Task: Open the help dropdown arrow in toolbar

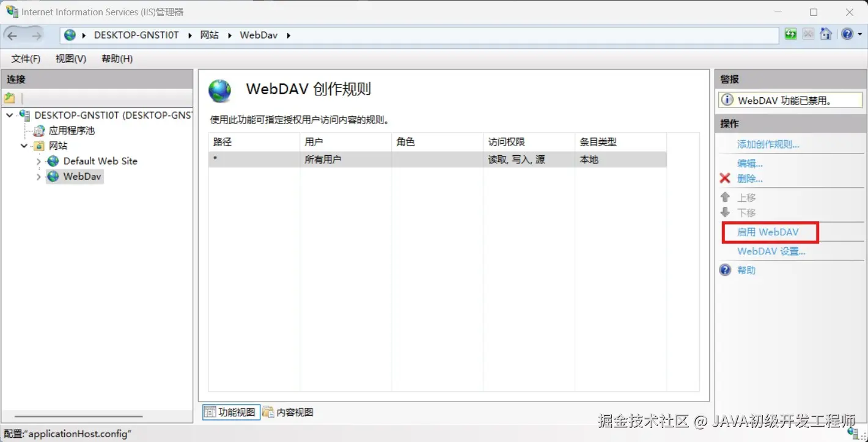Action: pyautogui.click(x=860, y=34)
